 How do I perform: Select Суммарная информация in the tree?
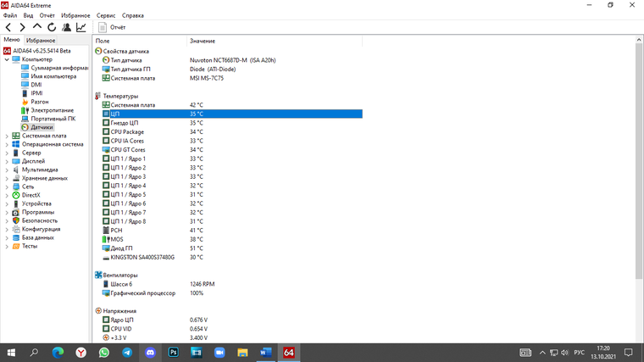[x=54, y=68]
